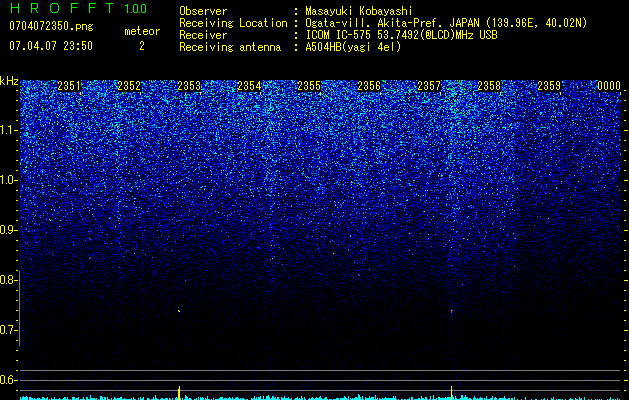Click the 2356 time marker
This screenshot has height=400, width=629.
[x=369, y=86]
